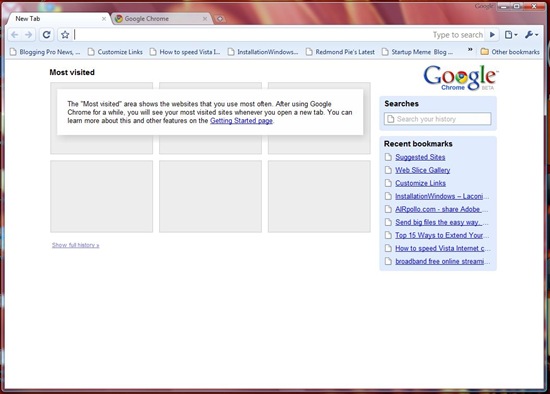This screenshot has height=394, width=550.
Task: Close the New Tab tab
Action: click(104, 19)
